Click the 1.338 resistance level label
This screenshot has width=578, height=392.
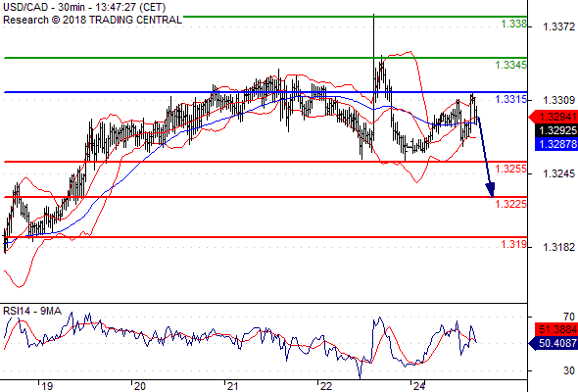514,24
